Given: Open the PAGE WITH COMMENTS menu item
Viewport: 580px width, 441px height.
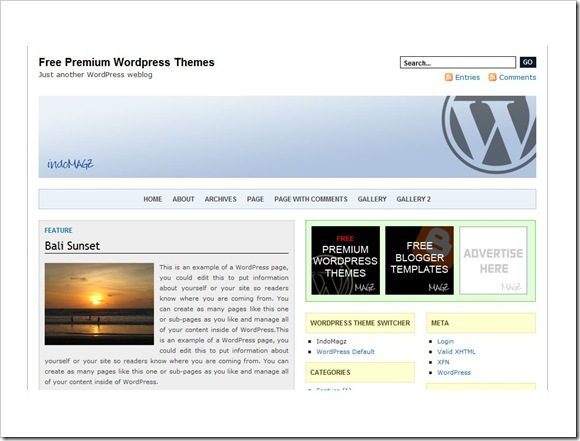Looking at the screenshot, I should click(311, 199).
